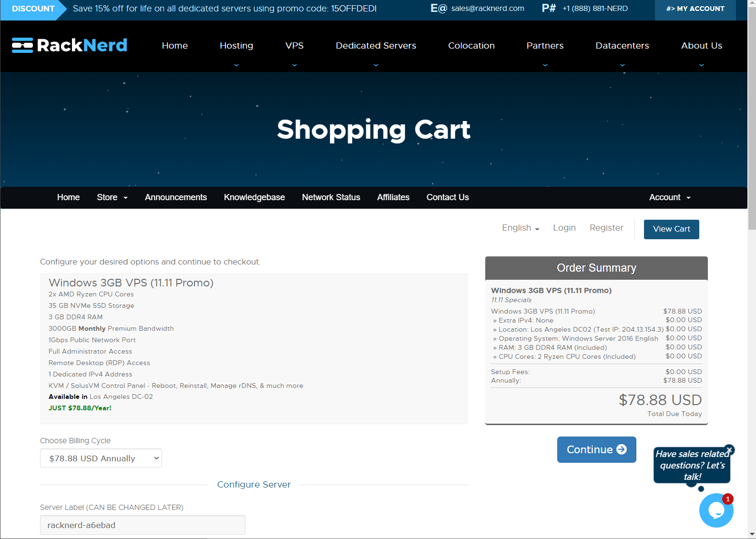Click the Register link

(x=606, y=228)
